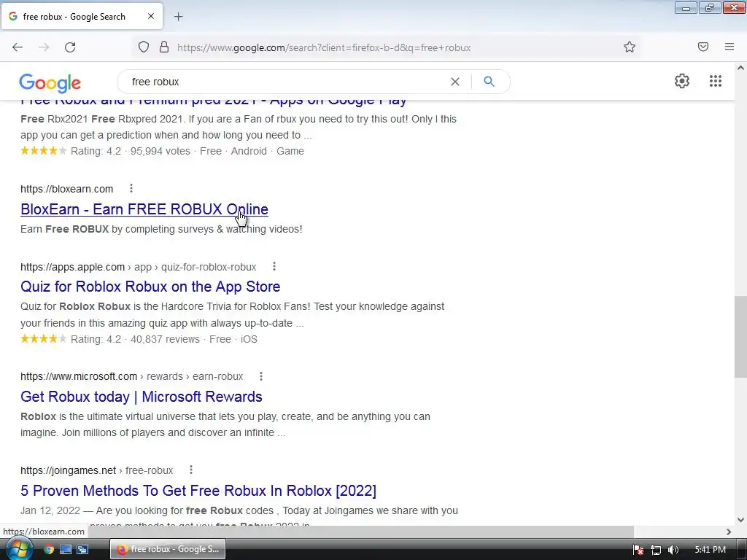Open the volume speaker tray icon
747x560 pixels.
(673, 550)
